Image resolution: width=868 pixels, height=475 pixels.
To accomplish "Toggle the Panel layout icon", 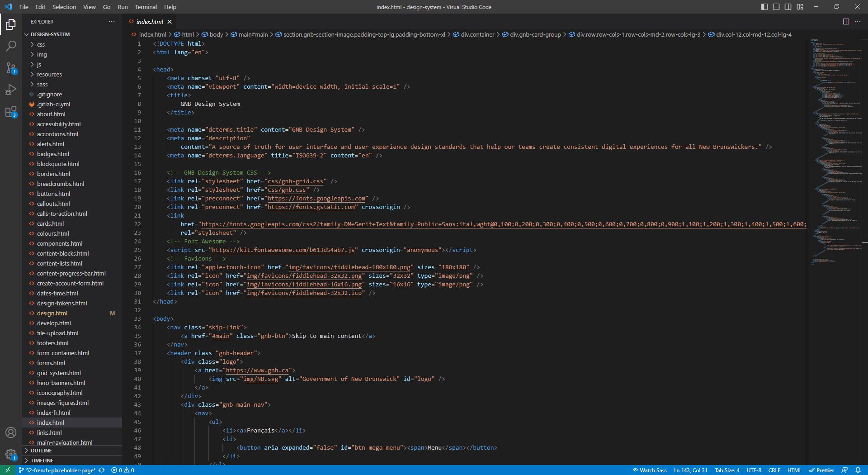I will click(776, 7).
